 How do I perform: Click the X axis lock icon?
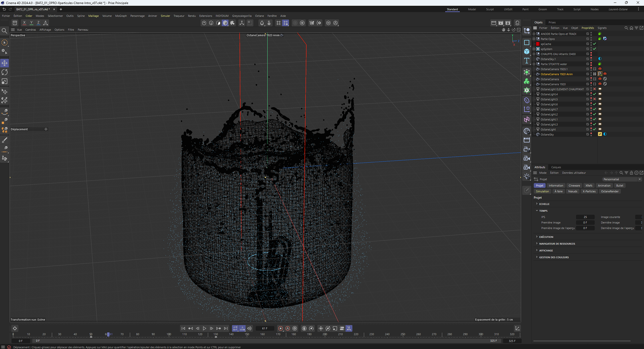pos(24,23)
